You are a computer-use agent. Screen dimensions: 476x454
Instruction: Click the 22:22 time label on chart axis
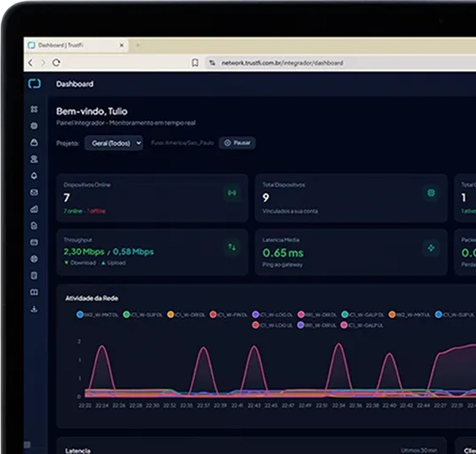84,405
